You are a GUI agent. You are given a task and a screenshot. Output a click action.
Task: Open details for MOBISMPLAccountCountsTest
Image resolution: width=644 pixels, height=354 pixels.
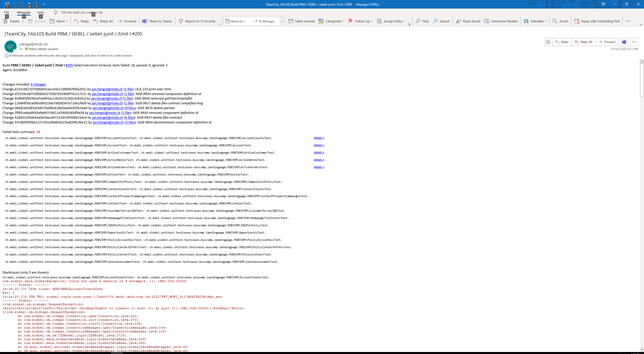(x=319, y=138)
